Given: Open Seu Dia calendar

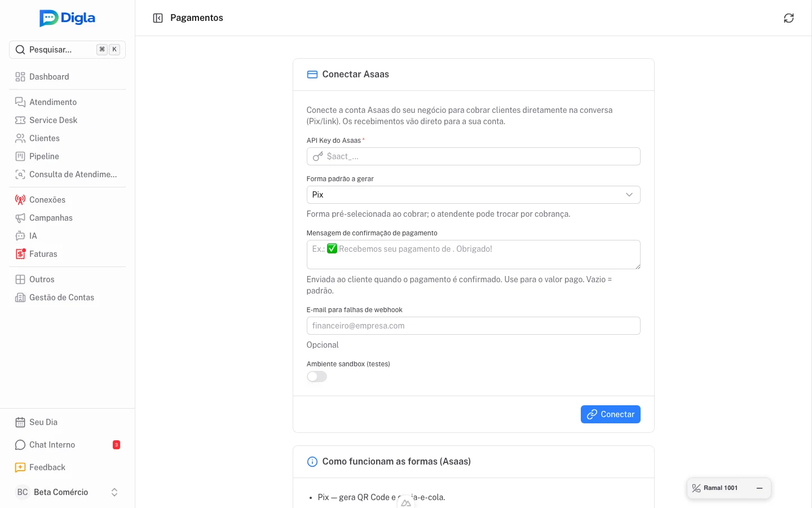Looking at the screenshot, I should click(67, 422).
